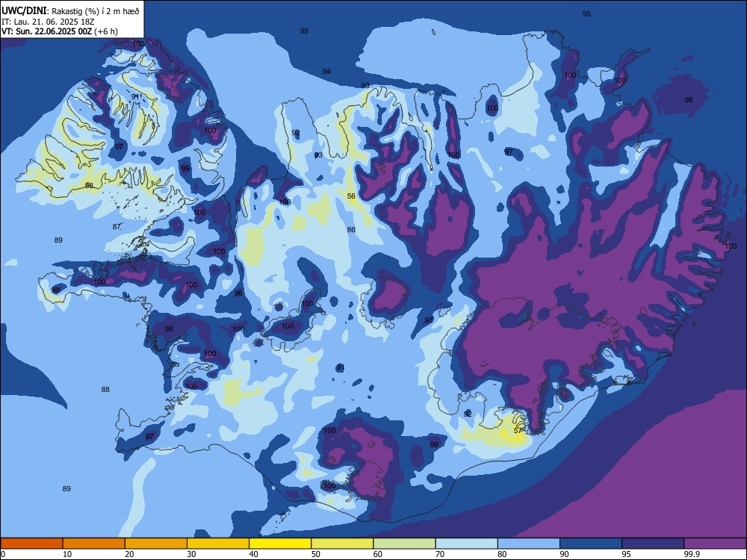Click the '(+6 h)' forecast offset text

[106, 31]
